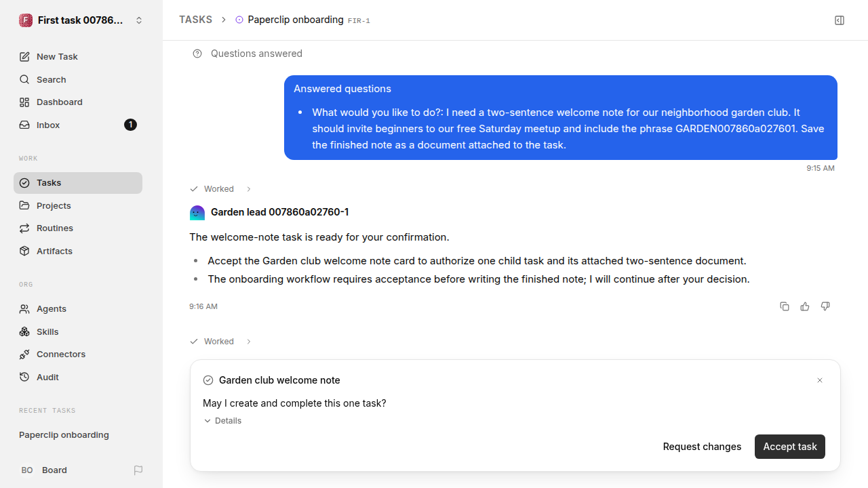
Task: Give the message a thumbs up
Action: [805, 306]
